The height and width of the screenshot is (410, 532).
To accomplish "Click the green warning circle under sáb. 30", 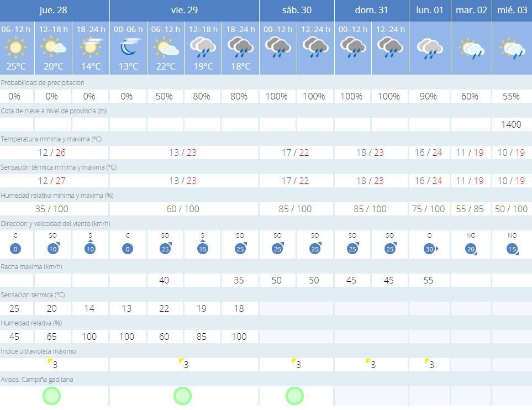I will [x=294, y=396].
